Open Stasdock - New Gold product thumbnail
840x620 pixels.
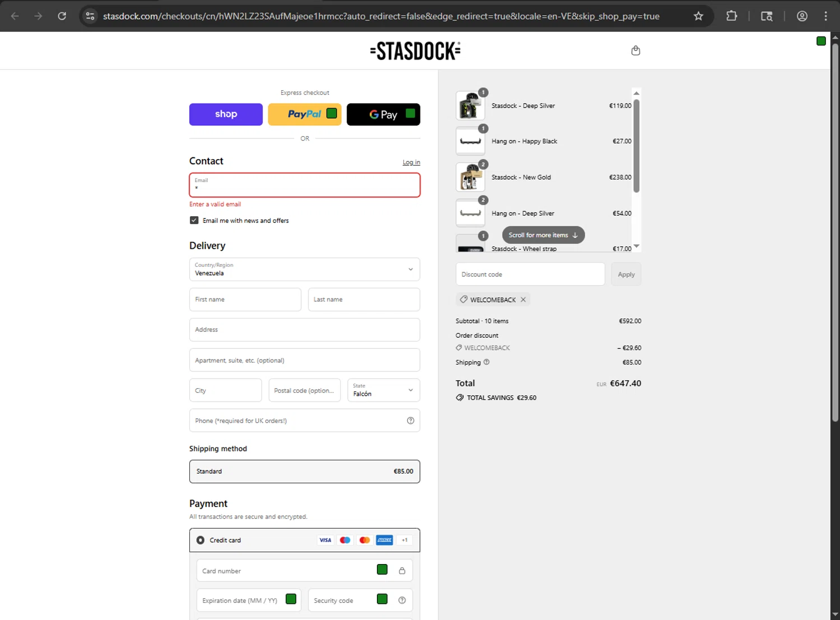click(470, 177)
